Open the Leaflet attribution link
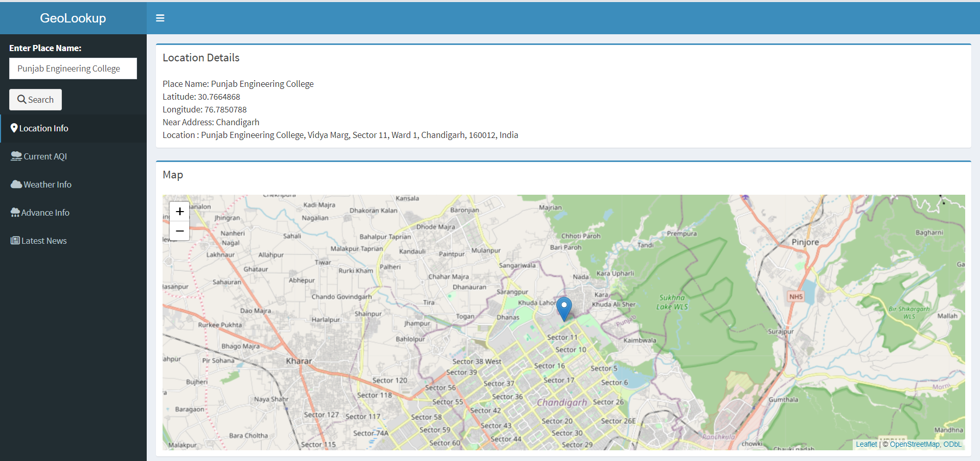This screenshot has height=461, width=980. [x=866, y=444]
